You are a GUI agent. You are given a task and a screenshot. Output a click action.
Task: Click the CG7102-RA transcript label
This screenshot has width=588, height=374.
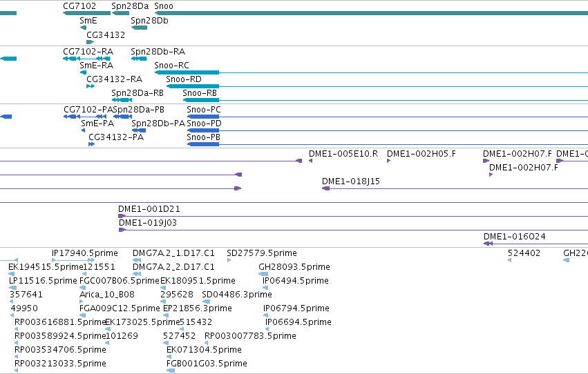88,51
